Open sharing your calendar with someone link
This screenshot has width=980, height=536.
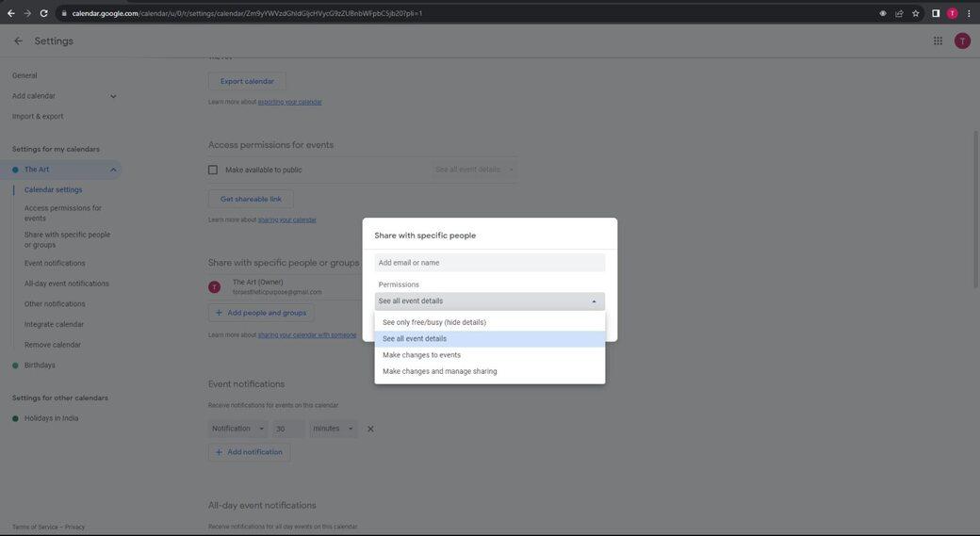coord(307,335)
